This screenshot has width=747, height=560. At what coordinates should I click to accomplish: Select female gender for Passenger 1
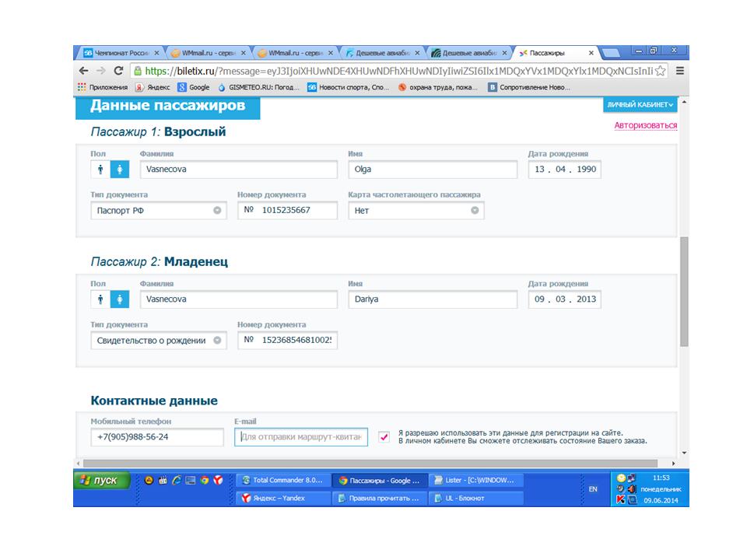click(120, 169)
